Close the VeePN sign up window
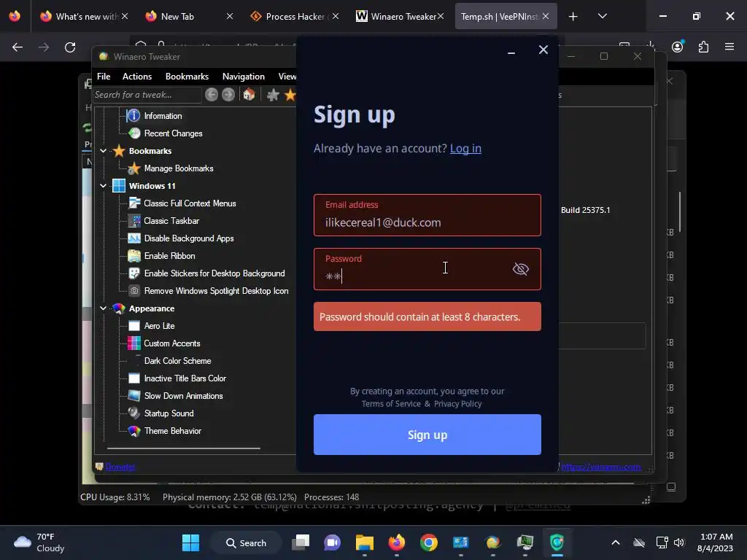Screen dimensions: 747x560 (543, 50)
